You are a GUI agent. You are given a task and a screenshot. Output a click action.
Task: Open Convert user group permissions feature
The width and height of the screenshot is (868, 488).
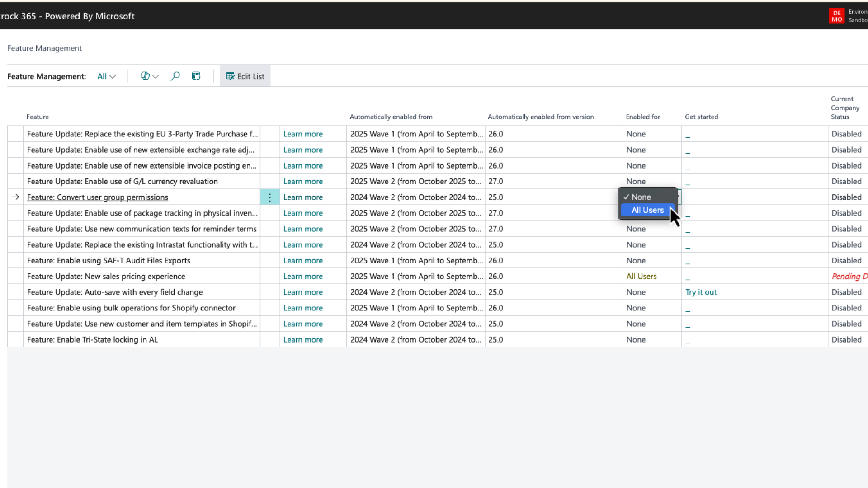point(98,197)
